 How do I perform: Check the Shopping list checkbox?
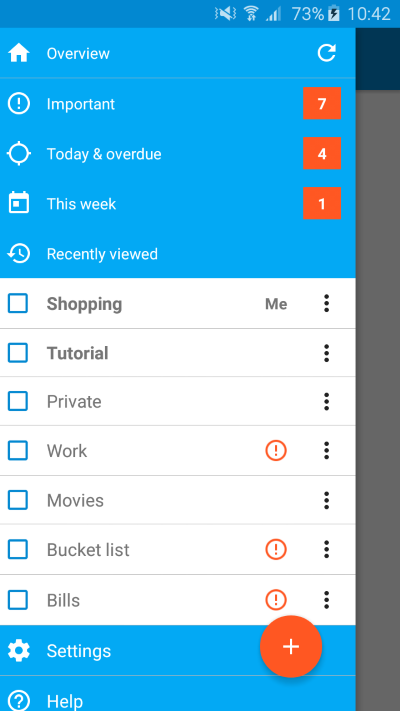pyautogui.click(x=18, y=303)
